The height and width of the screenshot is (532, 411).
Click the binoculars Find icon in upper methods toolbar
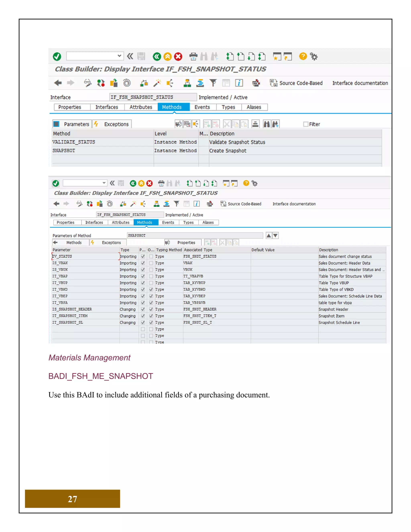click(267, 124)
